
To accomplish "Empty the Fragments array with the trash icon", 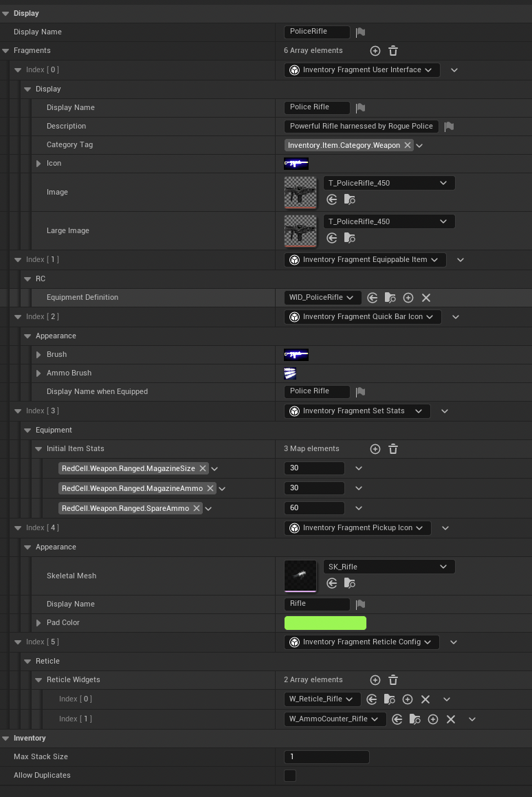I will coord(393,51).
